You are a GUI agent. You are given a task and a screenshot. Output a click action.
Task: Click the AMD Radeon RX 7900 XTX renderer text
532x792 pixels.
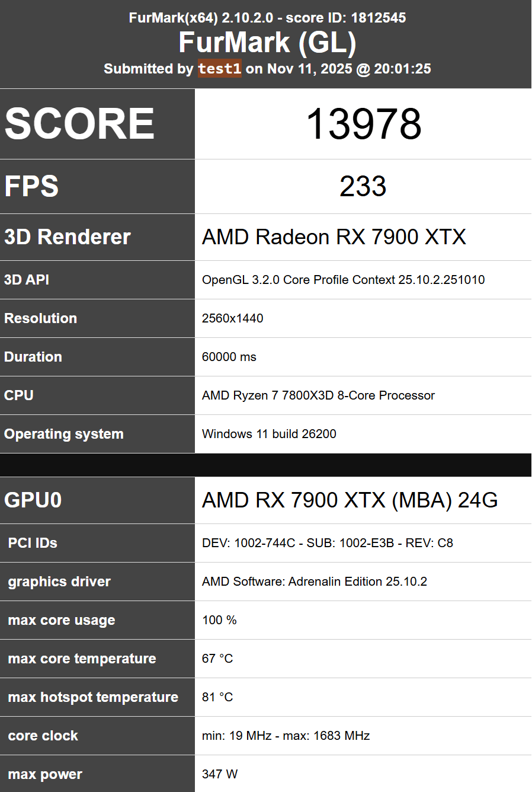[334, 237]
